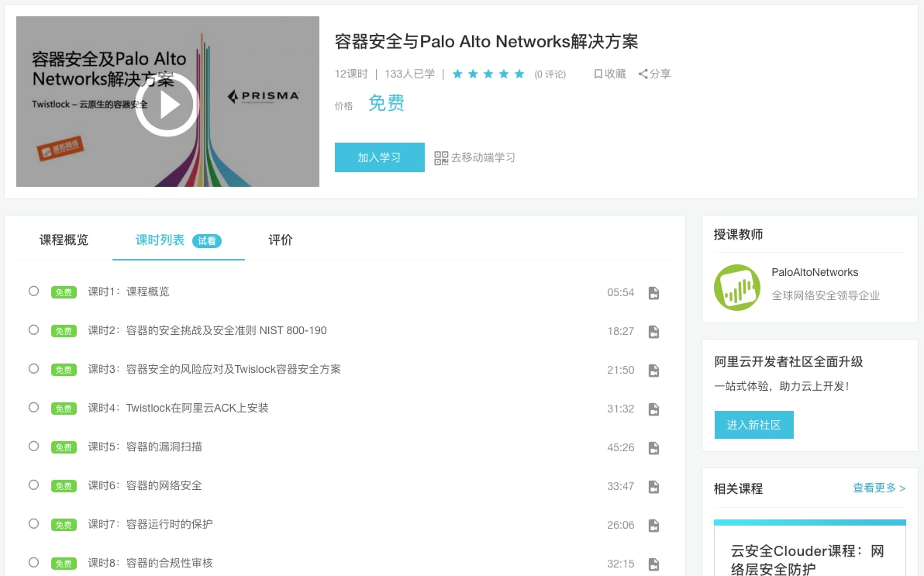924x576 pixels.
Task: Switch to the 课程概览 tab
Action: (x=64, y=240)
